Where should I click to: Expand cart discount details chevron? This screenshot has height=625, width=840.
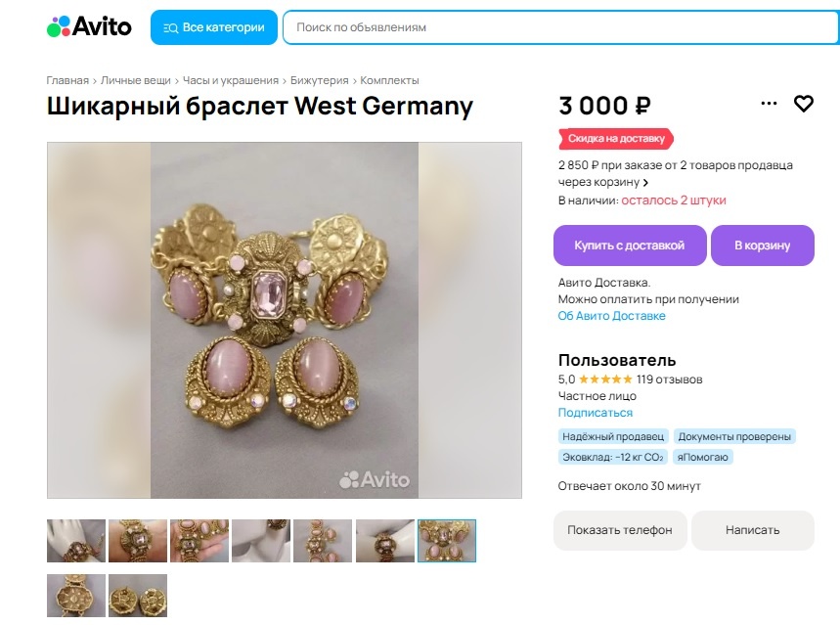tap(645, 183)
